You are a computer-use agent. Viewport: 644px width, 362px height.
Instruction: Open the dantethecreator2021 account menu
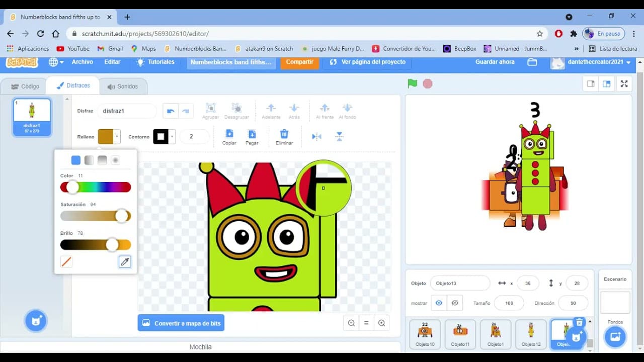[591, 62]
